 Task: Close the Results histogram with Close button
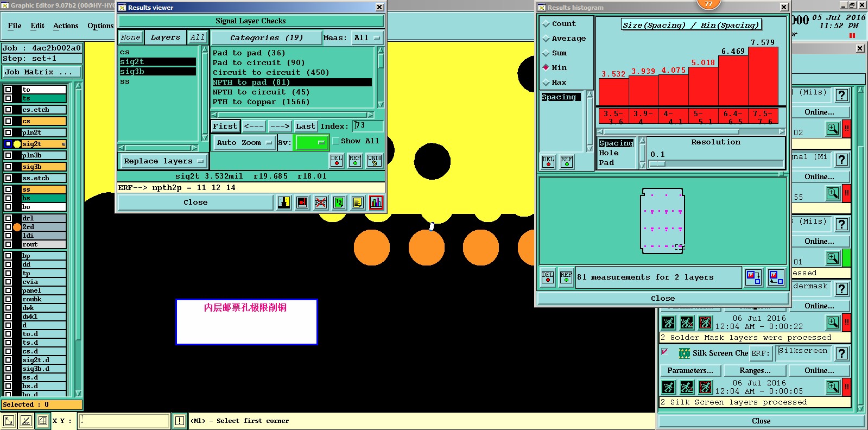663,299
